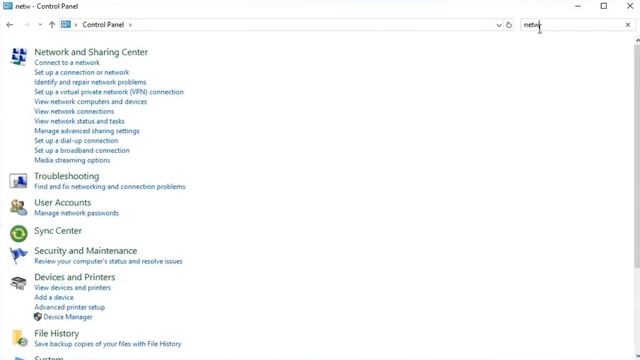
Task: Open Network and Sharing Center heading
Action: [91, 52]
